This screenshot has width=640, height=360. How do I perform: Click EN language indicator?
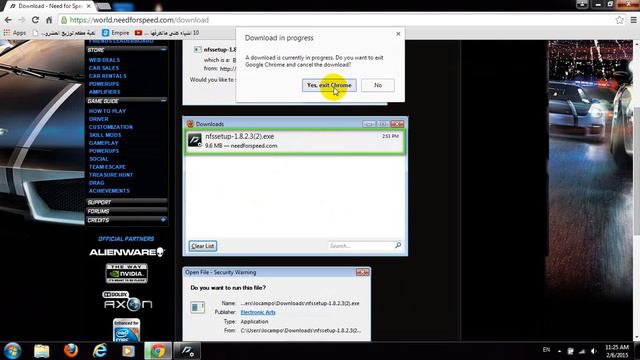point(546,350)
